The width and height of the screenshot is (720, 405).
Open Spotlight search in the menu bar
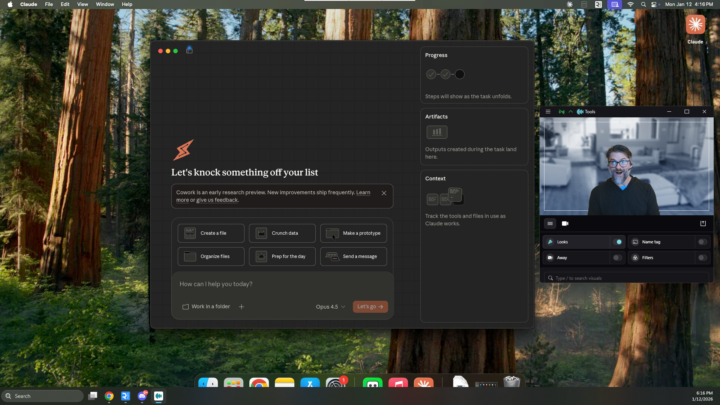point(643,4)
